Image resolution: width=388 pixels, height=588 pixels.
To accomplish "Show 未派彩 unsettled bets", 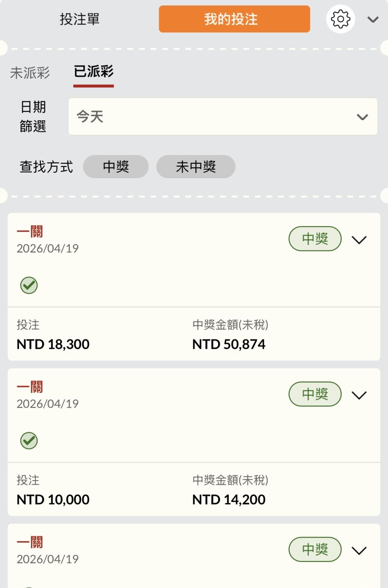I will 30,73.
